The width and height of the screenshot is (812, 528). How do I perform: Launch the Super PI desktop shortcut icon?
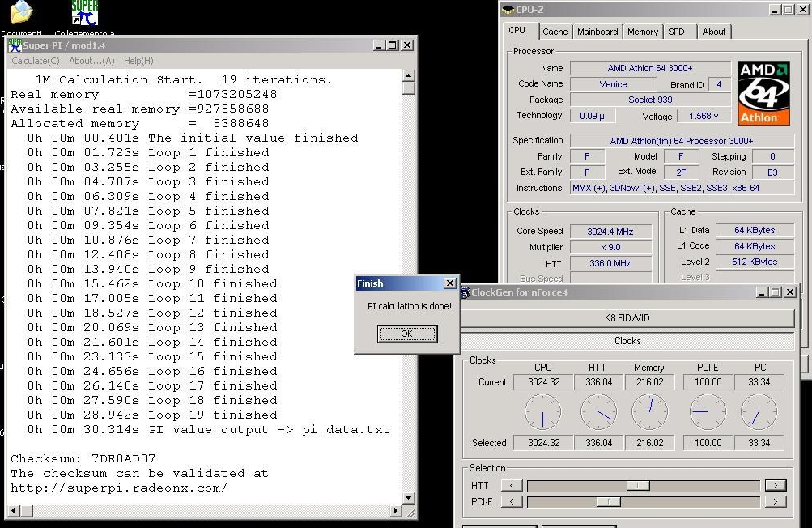click(84, 12)
